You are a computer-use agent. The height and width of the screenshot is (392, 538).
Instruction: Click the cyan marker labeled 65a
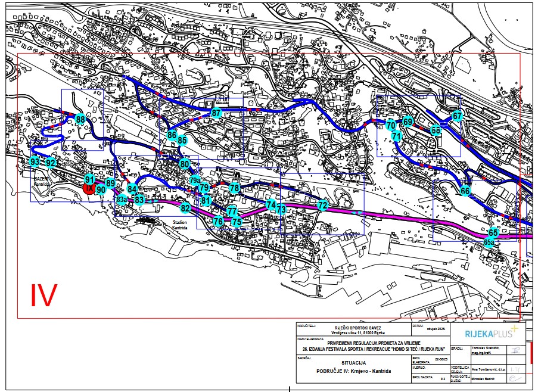(x=489, y=241)
